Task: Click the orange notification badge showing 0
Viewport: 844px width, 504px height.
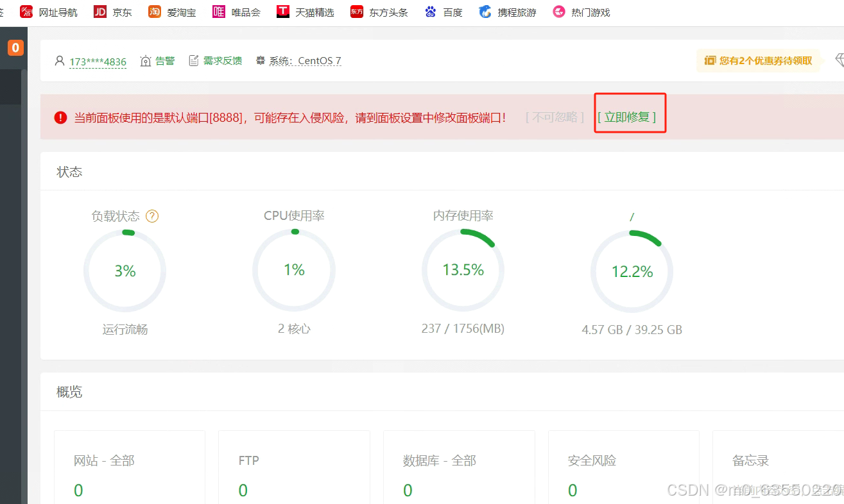Action: 15,47
